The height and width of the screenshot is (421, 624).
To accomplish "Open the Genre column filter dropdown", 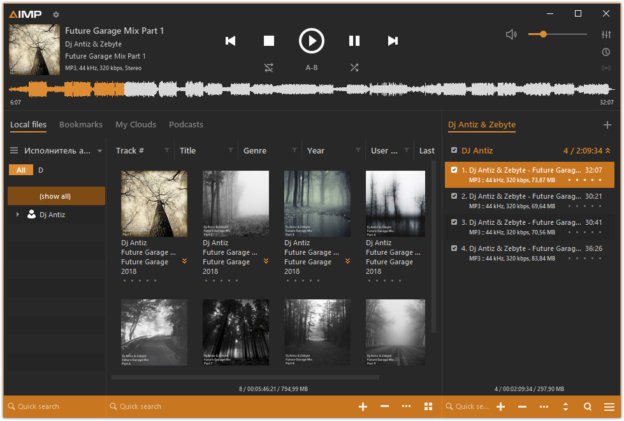I will [294, 151].
